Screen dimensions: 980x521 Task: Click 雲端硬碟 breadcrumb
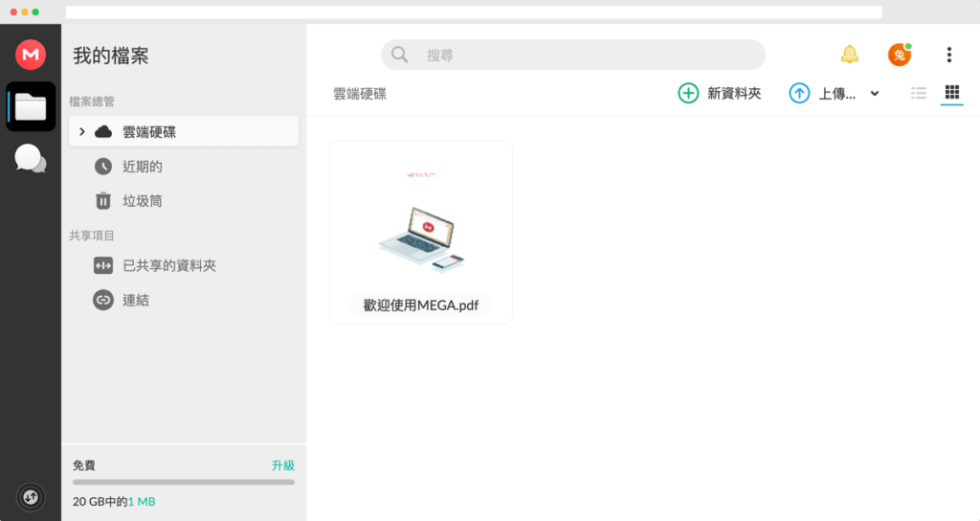coord(360,94)
